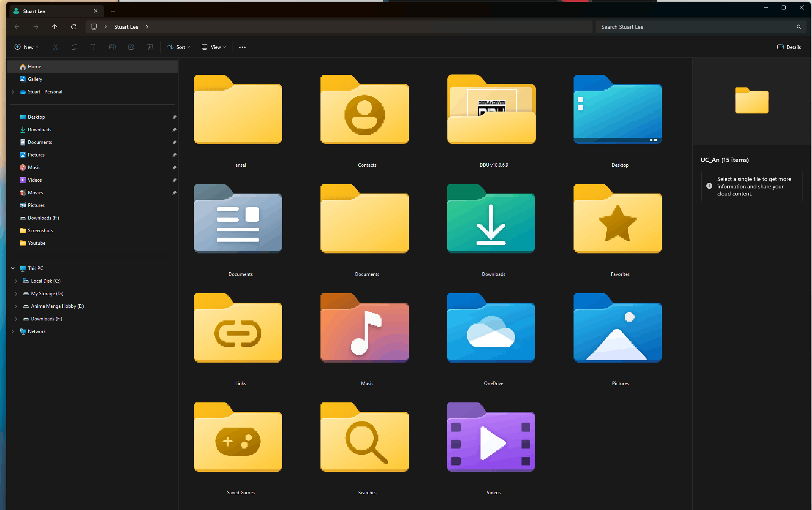This screenshot has width=812, height=510.
Task: Click the Delete trash icon
Action: [x=150, y=47]
